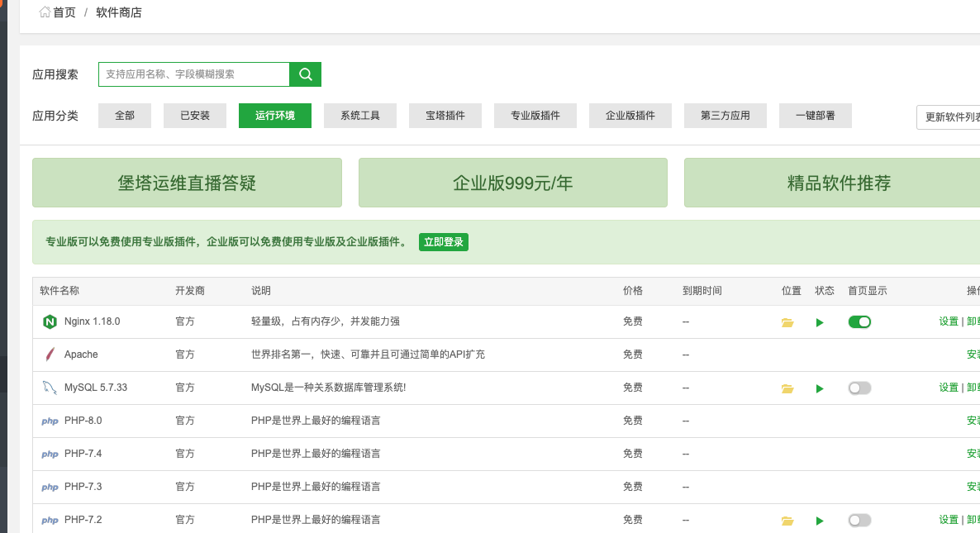Click the MySQL running status play icon
This screenshot has height=533, width=980.
pos(820,388)
